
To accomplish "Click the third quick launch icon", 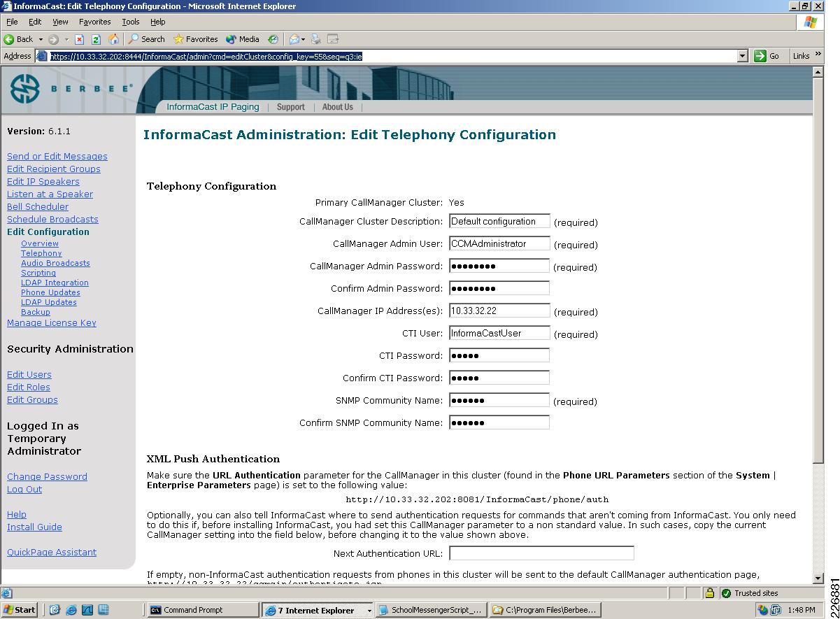I will coord(87,610).
